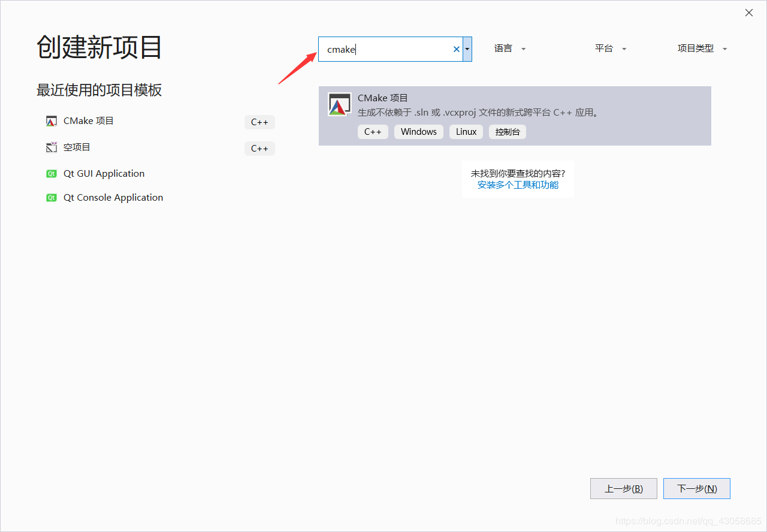The image size is (767, 532).
Task: Click the CMake 项目 icon in recent templates
Action: click(x=51, y=120)
